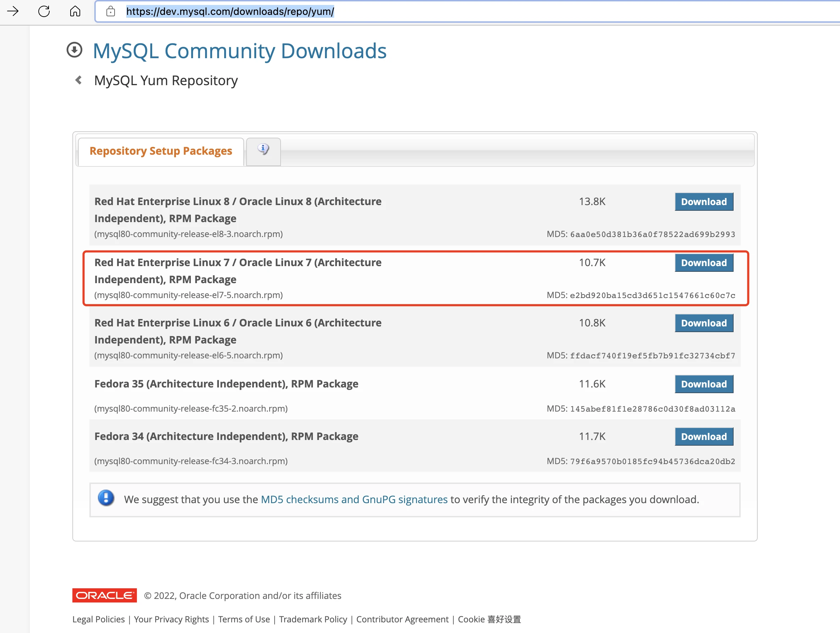Click the filename mysql80-community-release-el8-3.noarch.rpm

point(188,234)
